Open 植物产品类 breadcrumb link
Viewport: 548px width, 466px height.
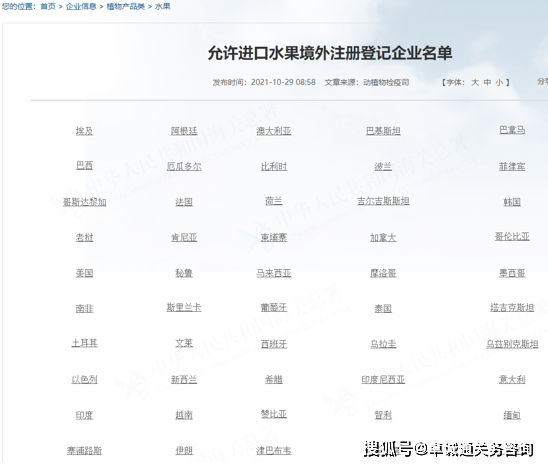pos(126,6)
